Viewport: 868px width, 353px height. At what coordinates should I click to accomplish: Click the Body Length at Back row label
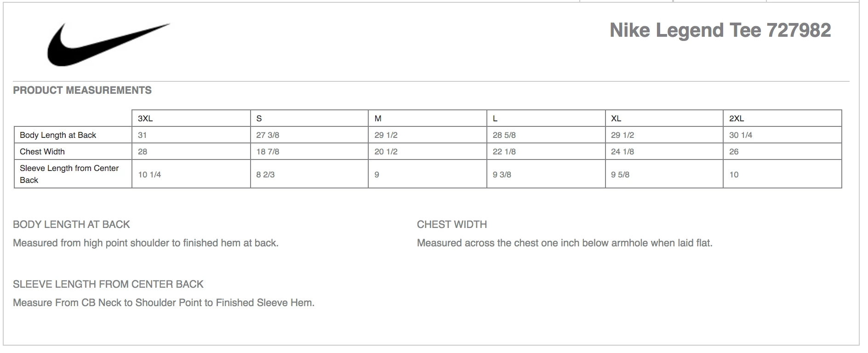(x=58, y=135)
